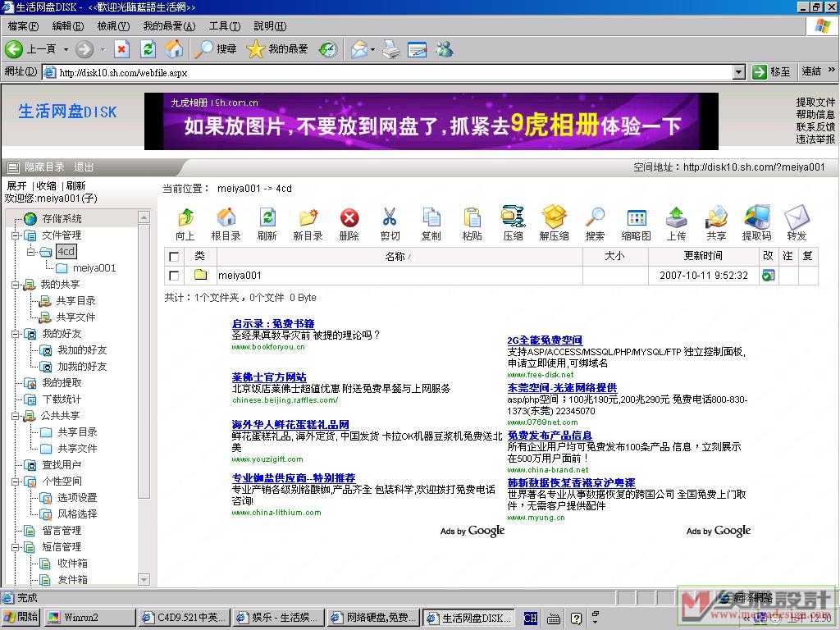Viewport: 840px width, 630px height.
Task: Click the 提取文件 link
Action: (x=815, y=102)
